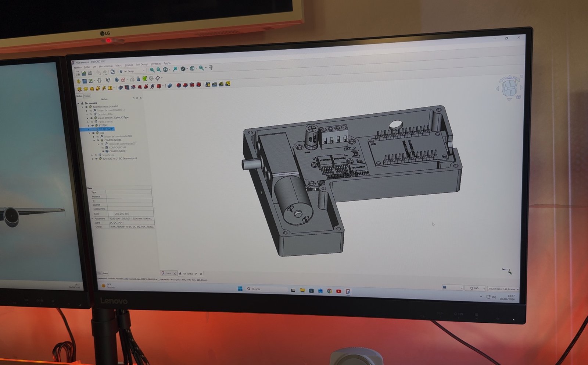
Task: Click the Undo arrow icon
Action: click(x=98, y=73)
